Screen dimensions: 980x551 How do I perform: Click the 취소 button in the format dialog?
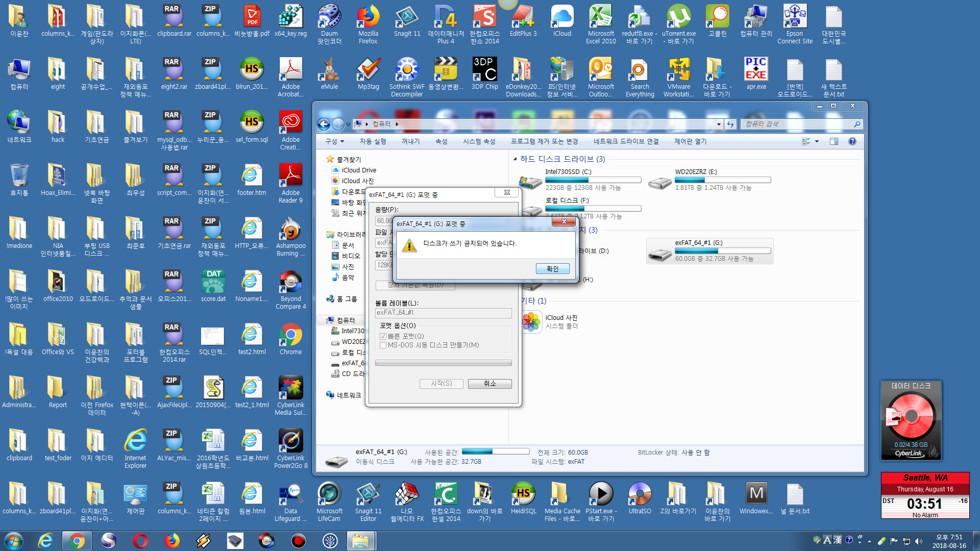489,383
